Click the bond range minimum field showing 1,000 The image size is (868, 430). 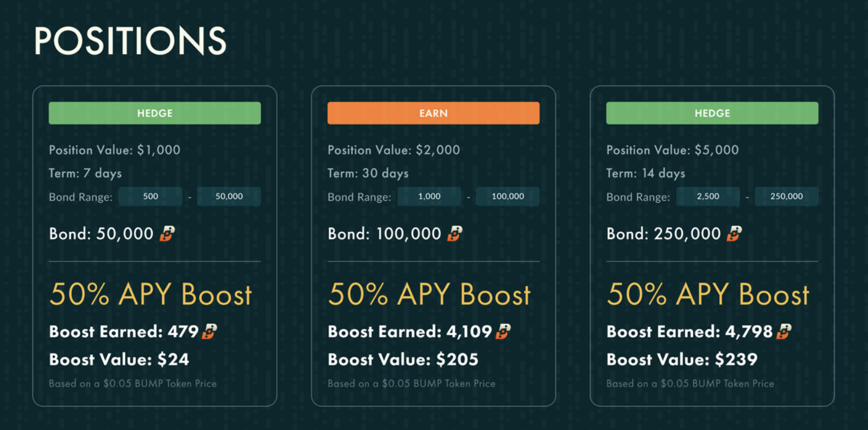pyautogui.click(x=429, y=196)
